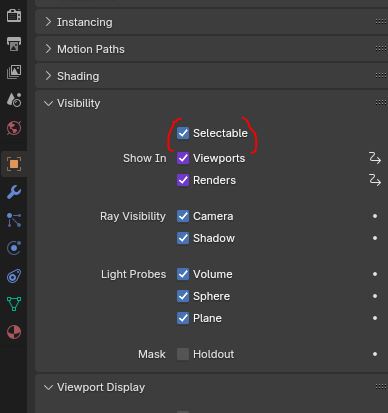Disable Shadow ray visibility

click(x=183, y=238)
